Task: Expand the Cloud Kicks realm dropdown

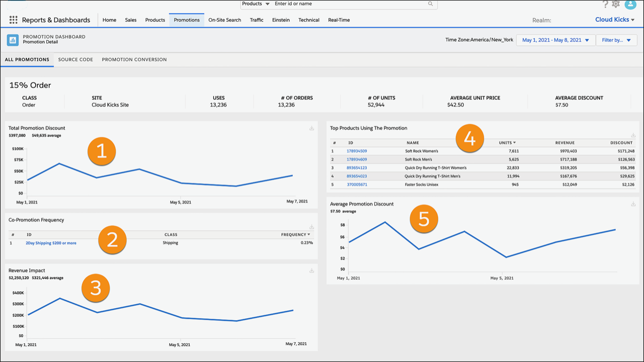Action: (x=614, y=20)
